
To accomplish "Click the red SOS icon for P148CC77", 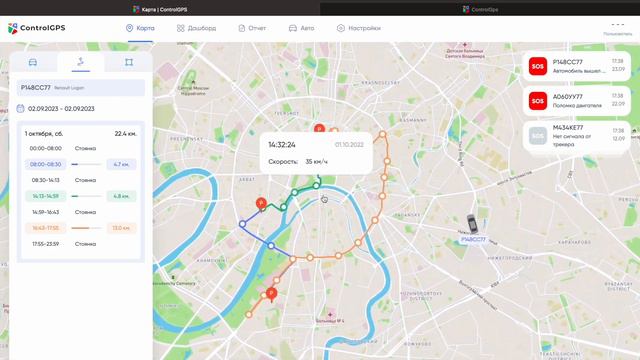I will (x=538, y=66).
